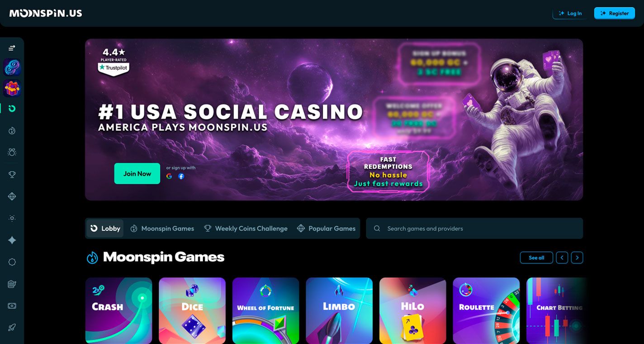Open the Wheel of Fortune game thumbnail
This screenshot has width=644, height=344.
click(265, 311)
